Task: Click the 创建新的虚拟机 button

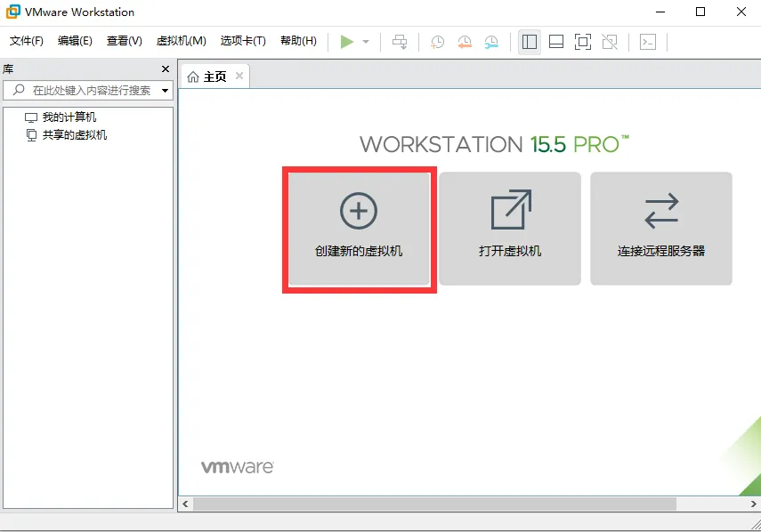Action: (360, 229)
